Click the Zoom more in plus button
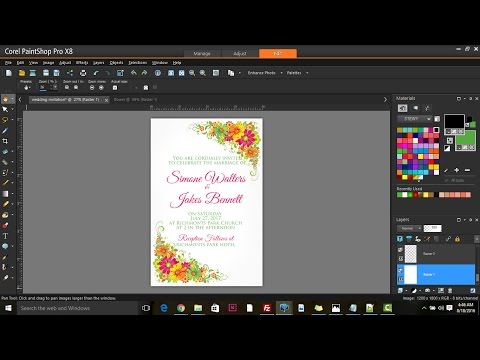 [x=101, y=88]
